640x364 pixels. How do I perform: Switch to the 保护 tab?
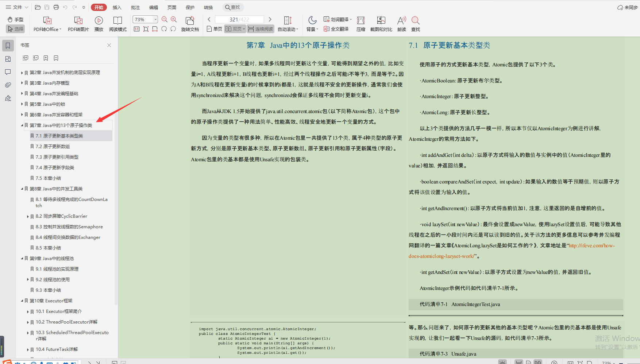click(190, 7)
